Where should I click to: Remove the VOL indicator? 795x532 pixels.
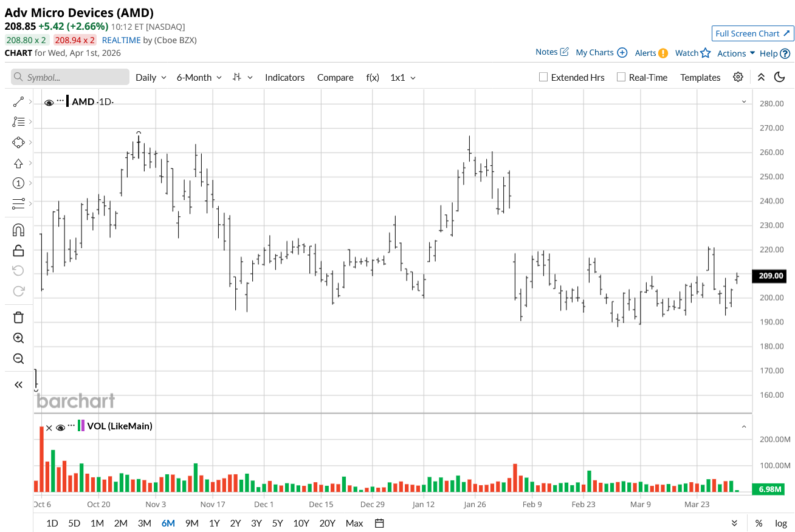coord(49,427)
